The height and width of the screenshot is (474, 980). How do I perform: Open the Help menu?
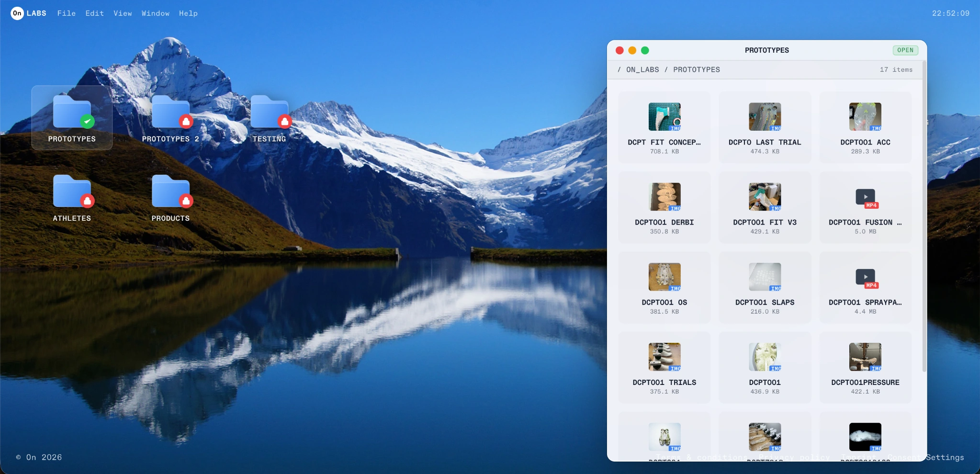188,13
